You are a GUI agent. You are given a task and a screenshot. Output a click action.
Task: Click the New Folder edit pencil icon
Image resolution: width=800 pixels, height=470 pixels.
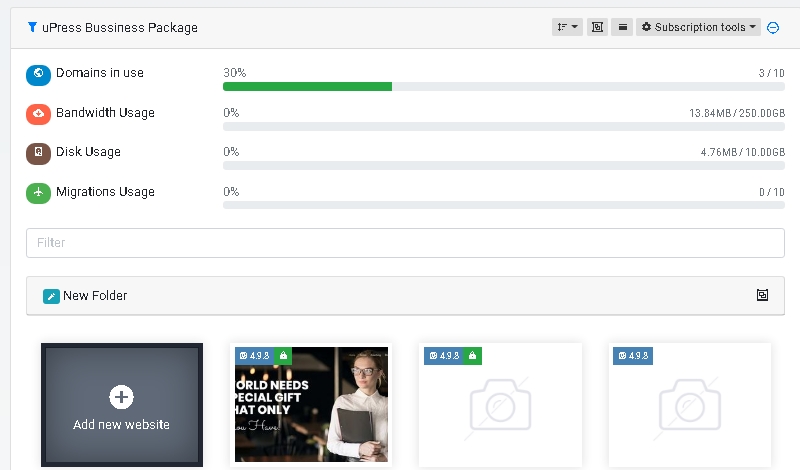pyautogui.click(x=51, y=296)
